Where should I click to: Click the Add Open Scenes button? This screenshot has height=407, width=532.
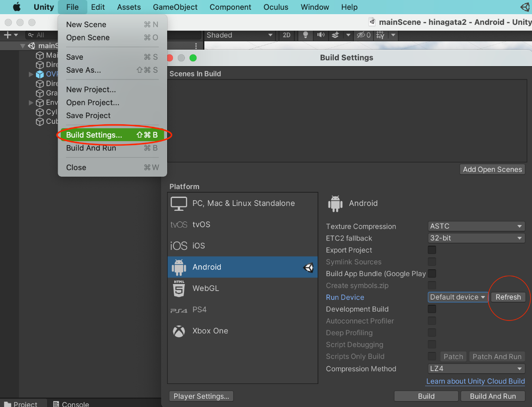pos(492,169)
